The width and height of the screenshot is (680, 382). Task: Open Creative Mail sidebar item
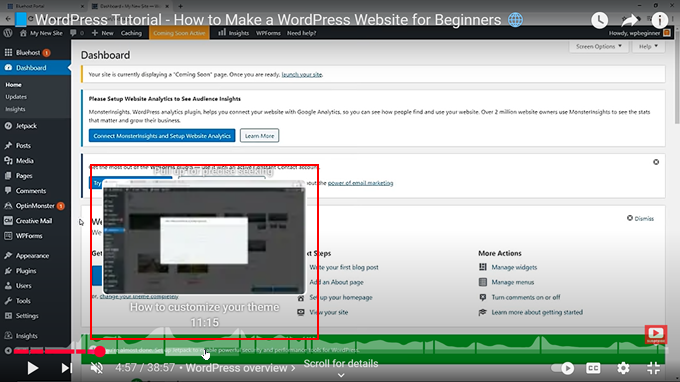click(35, 221)
